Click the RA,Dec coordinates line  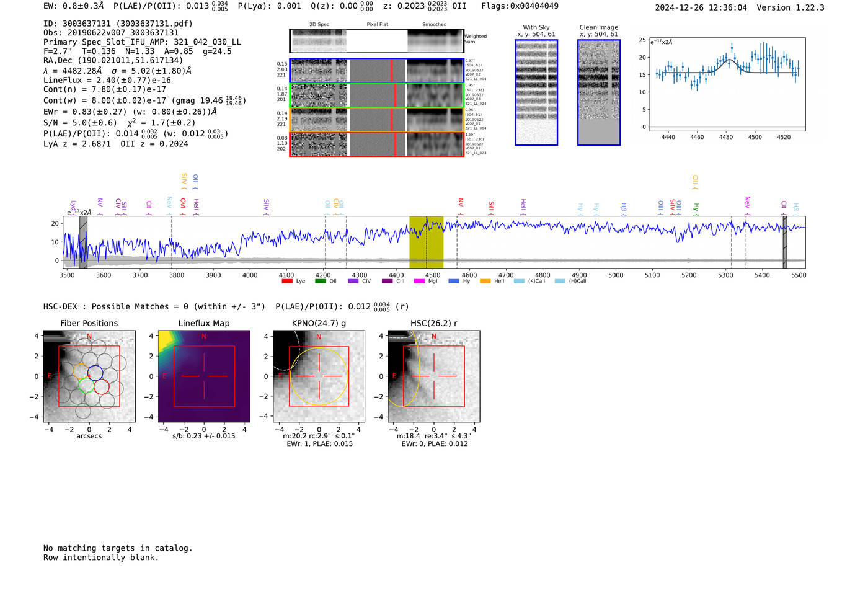113,61
